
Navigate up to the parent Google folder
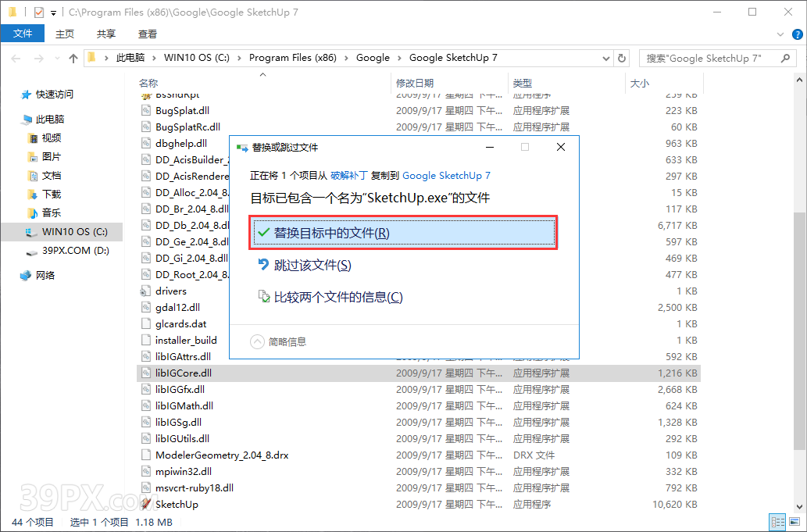pos(73,57)
